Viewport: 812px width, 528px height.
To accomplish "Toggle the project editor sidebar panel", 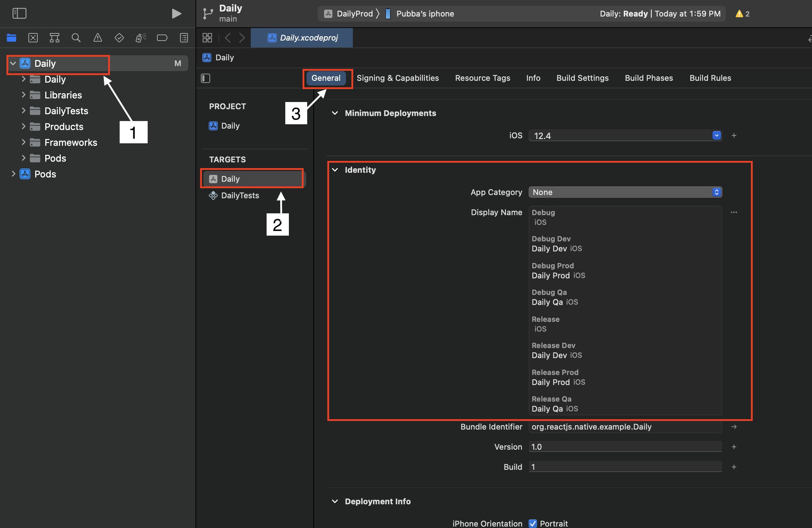I will [205, 78].
